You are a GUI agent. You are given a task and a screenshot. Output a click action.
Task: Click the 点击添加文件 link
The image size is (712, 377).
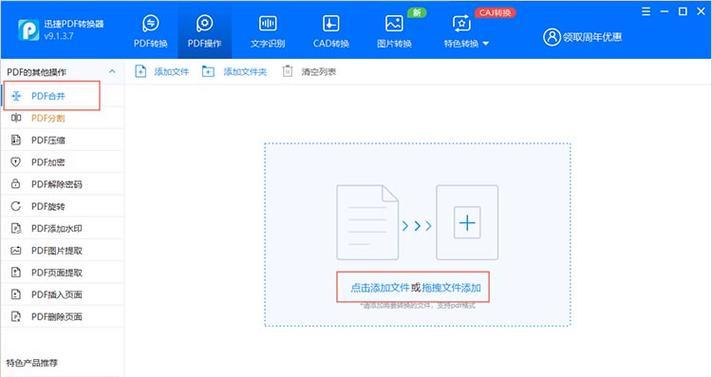click(x=380, y=288)
